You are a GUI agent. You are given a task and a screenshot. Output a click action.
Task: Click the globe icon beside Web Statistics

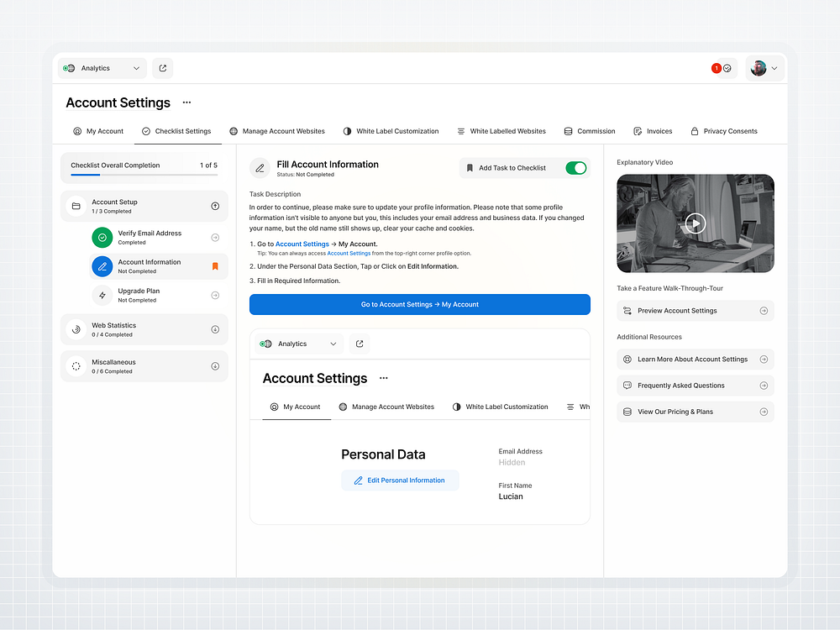point(78,329)
